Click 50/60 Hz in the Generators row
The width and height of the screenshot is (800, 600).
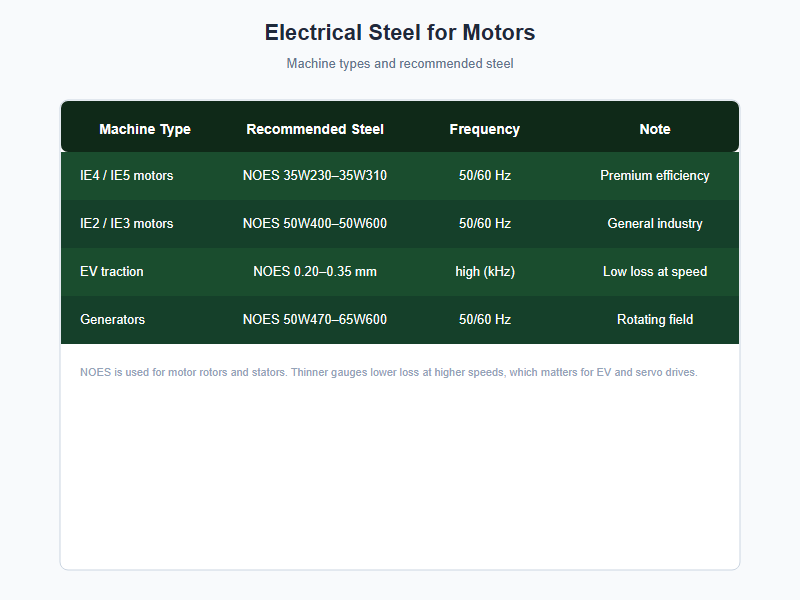(485, 319)
